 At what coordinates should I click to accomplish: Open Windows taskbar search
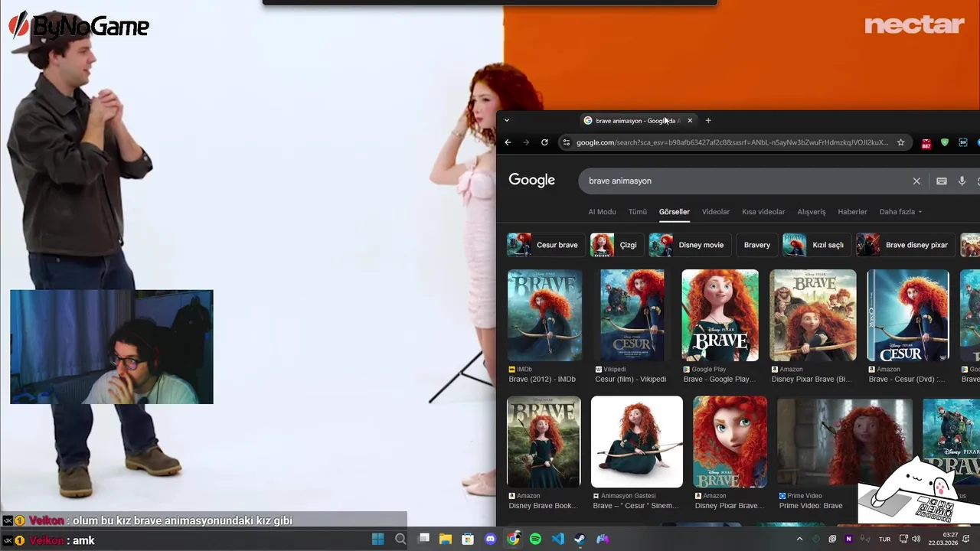400,540
